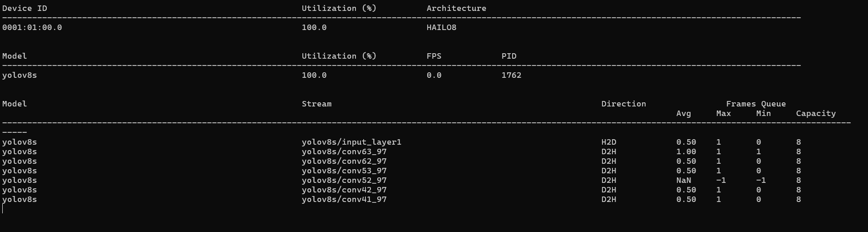
Task: Click the device address 0001:01:00.0
Action: coord(32,27)
